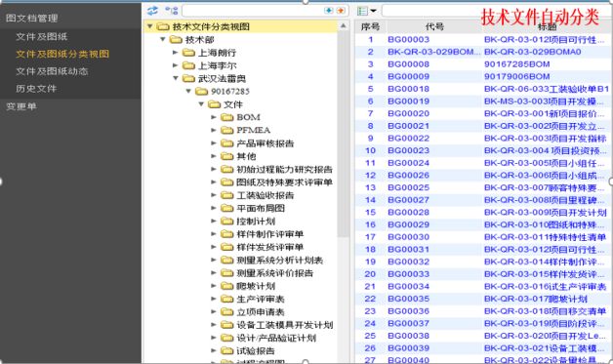Collapse the 技术部 tree node

(163, 39)
